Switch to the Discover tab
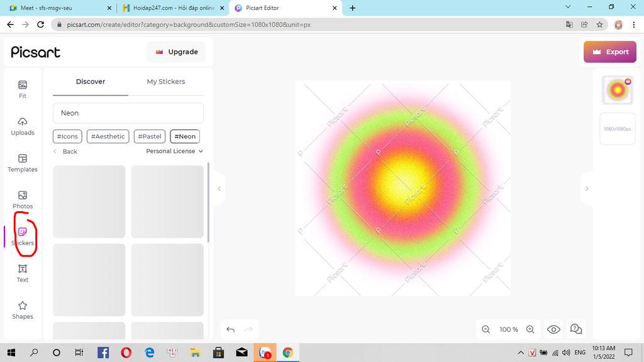This screenshot has width=644, height=362. coord(91,81)
